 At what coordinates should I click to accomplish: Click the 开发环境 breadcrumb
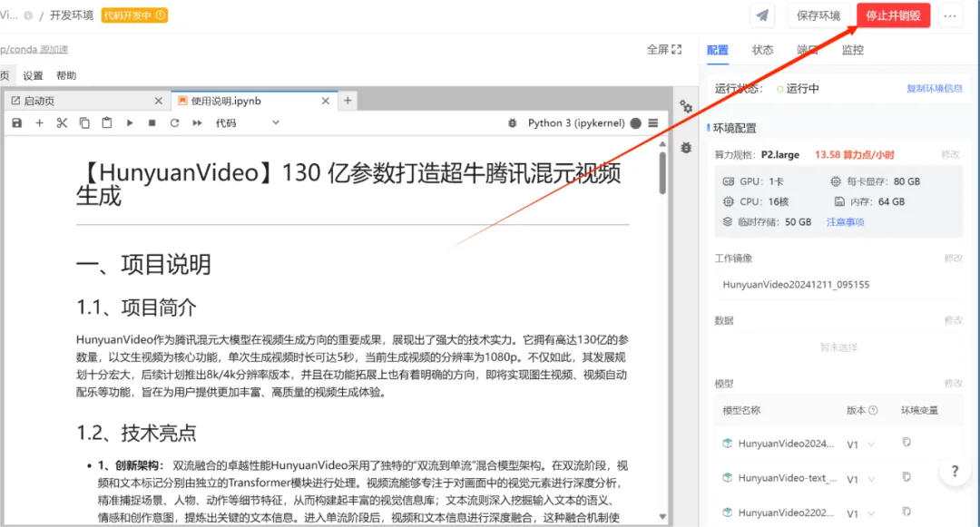pos(72,15)
